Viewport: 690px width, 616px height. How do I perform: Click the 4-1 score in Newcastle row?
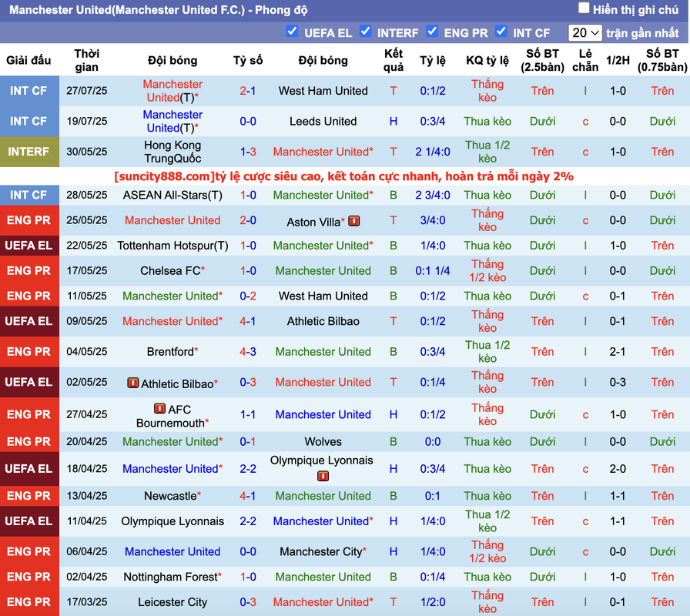(x=248, y=496)
